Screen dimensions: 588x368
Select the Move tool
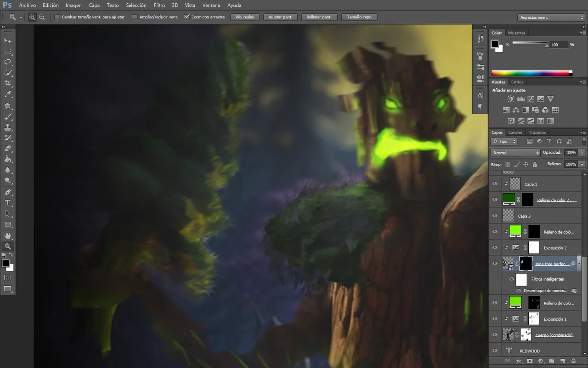[x=8, y=40]
